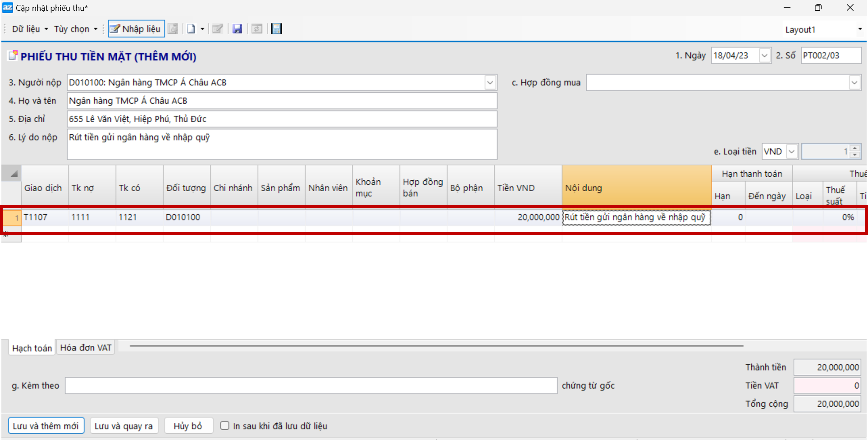Click the grayed export icon after Nhập liệu
Screen dimensions: 868x440
point(173,29)
